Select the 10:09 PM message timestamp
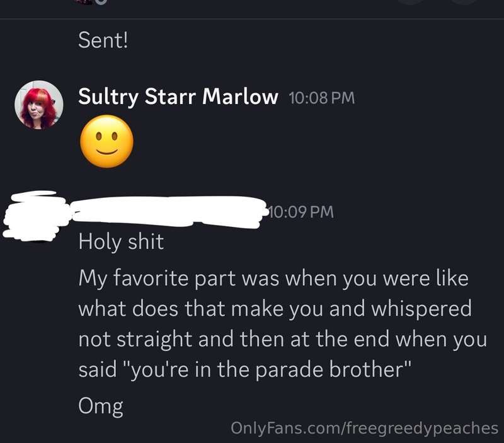Viewport: 504px width, 443px height. click(301, 212)
